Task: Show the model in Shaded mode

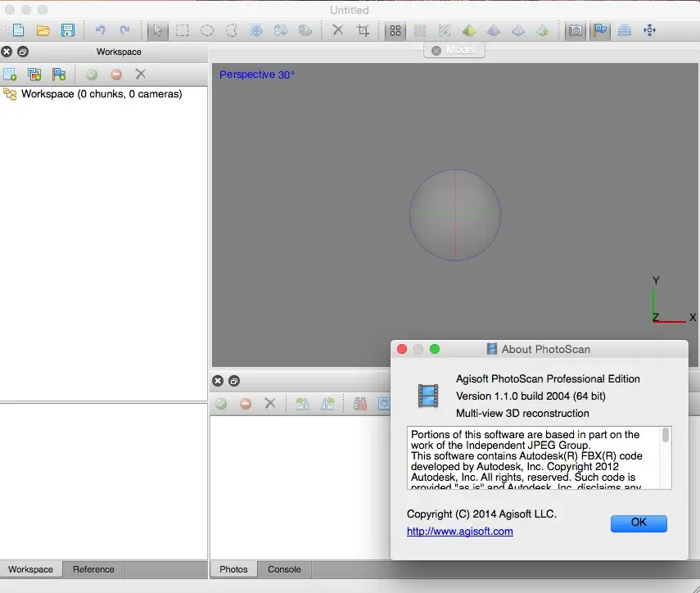Action: pos(469,30)
